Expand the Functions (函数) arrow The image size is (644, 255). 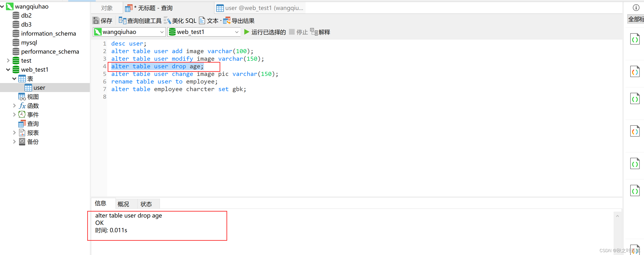(x=14, y=106)
